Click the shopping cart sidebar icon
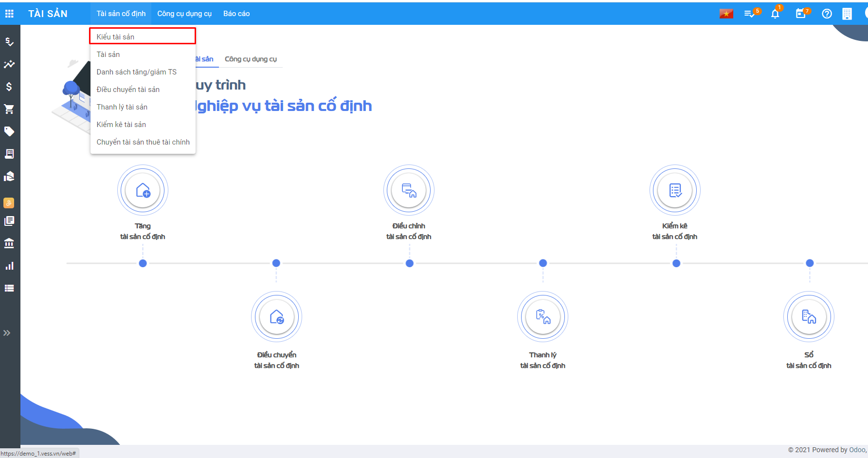The height and width of the screenshot is (458, 868). click(x=9, y=109)
